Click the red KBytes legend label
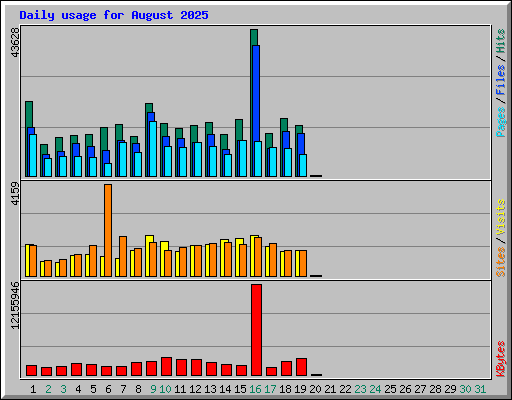The width and height of the screenshot is (512, 400). coord(500,359)
